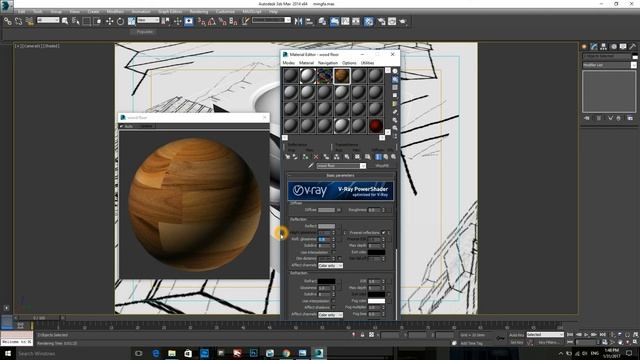This screenshot has width=640, height=360.
Task: Switch to the Display command panel
Action: point(623,47)
